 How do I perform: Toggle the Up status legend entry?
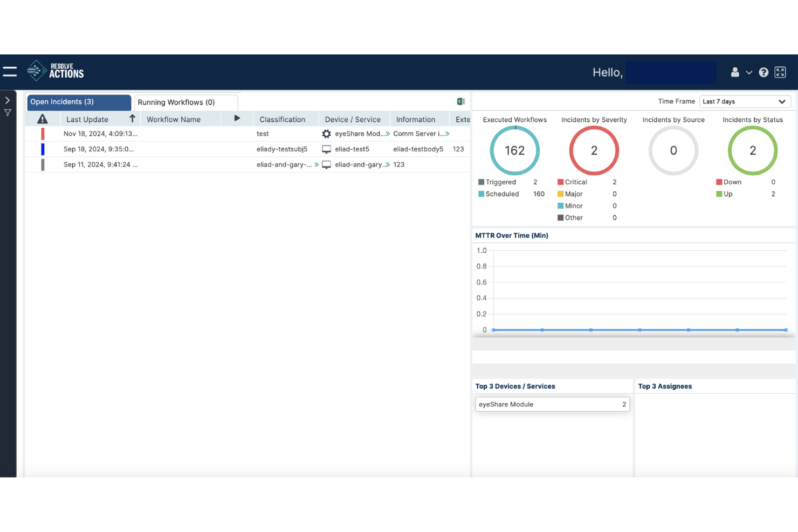click(725, 194)
